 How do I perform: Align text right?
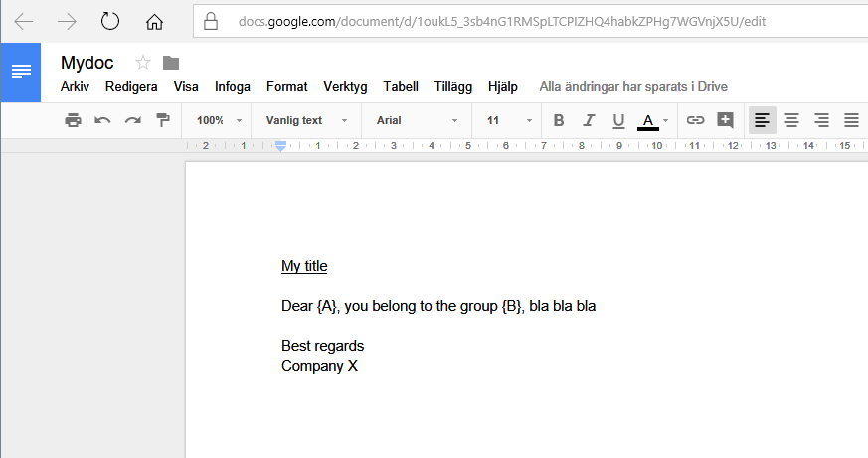[x=822, y=120]
